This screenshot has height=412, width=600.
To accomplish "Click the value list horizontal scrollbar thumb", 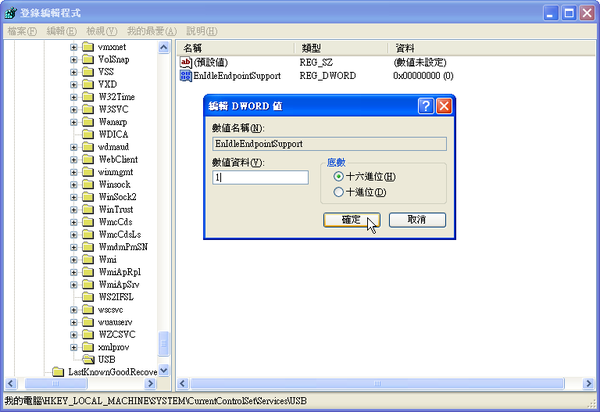I will [x=377, y=383].
